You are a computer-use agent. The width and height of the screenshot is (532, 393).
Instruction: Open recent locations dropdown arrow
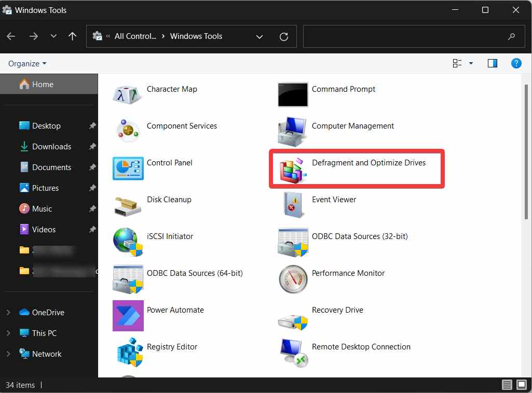point(53,36)
